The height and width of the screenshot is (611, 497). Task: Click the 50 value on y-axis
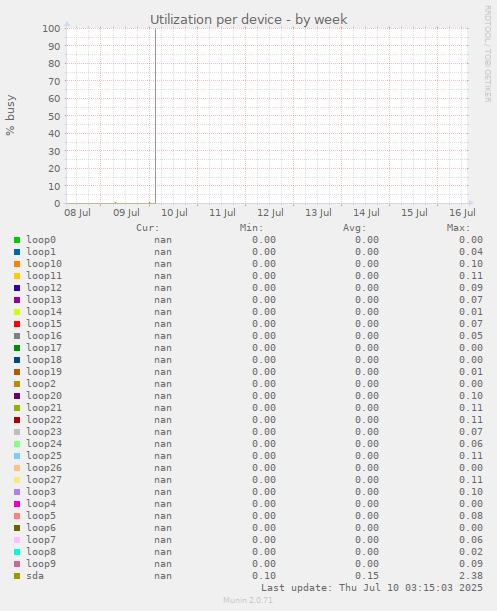click(54, 116)
